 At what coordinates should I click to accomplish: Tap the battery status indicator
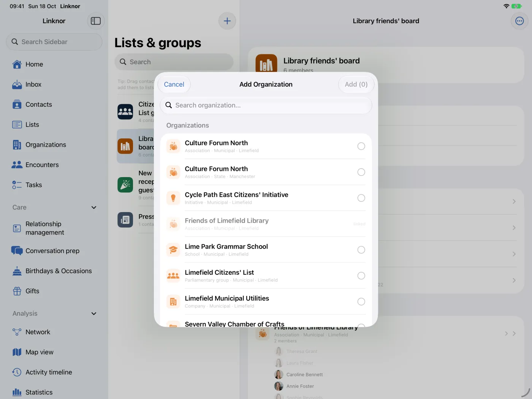point(516,6)
